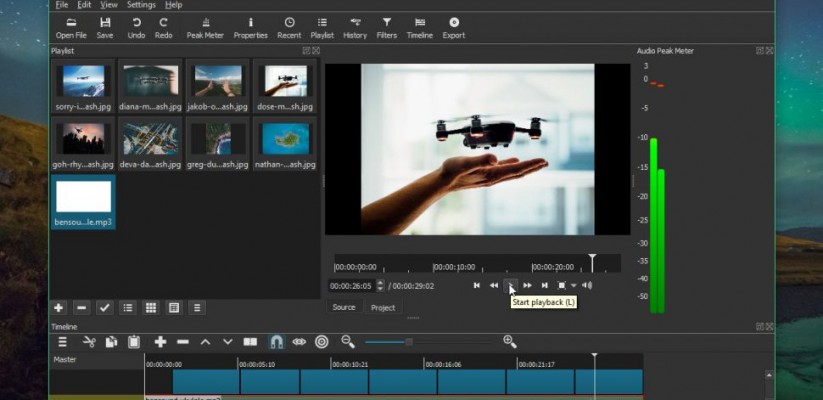
Task: Open the timeline hamburger menu
Action: [62, 342]
